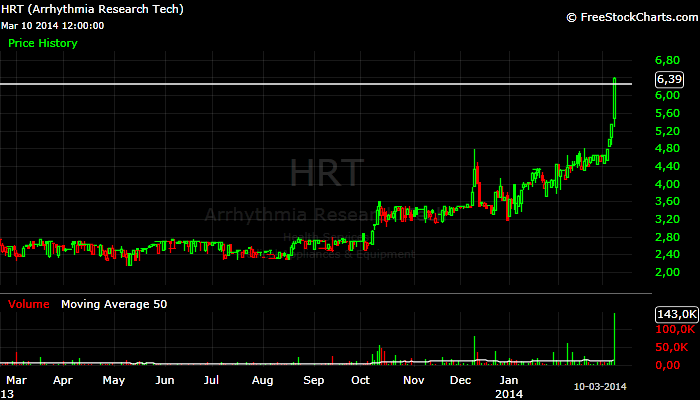The height and width of the screenshot is (400, 700).
Task: Click the Mar month label on time axis
Action: tap(17, 380)
